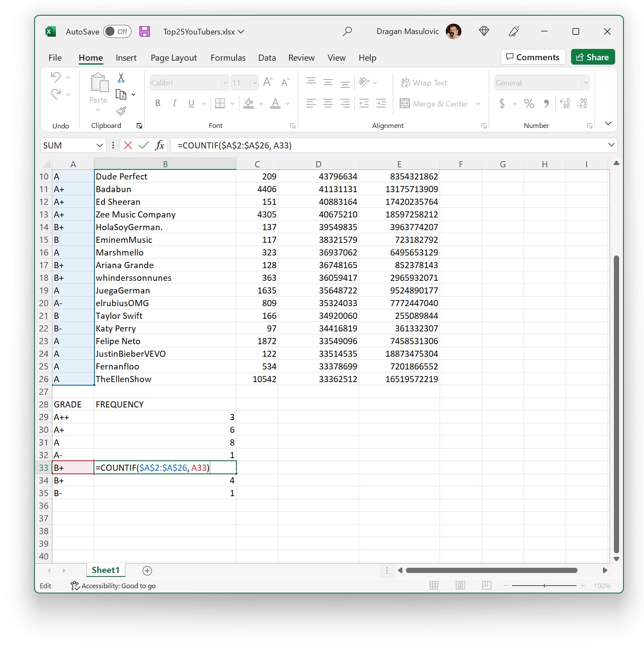Click the green Share button
This screenshot has height=659, width=644.
[593, 57]
